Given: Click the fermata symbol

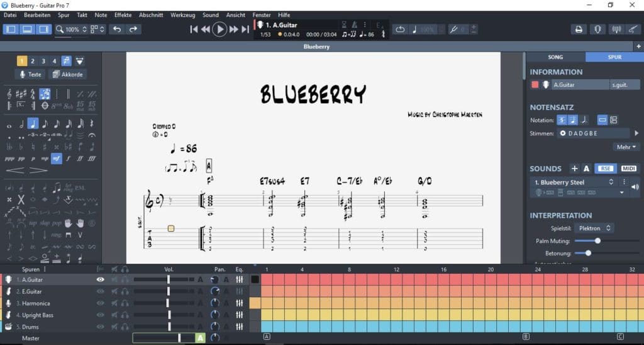Looking at the screenshot, I should tap(92, 135).
